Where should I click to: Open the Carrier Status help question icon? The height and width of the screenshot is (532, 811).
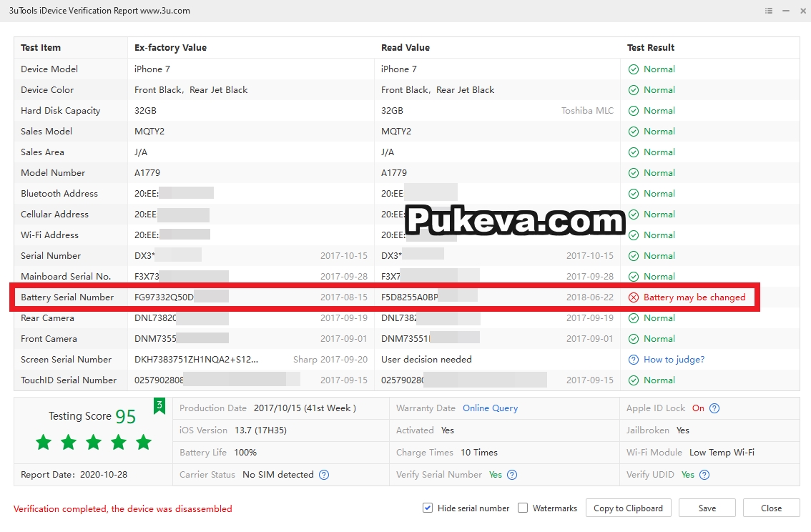[x=324, y=475]
